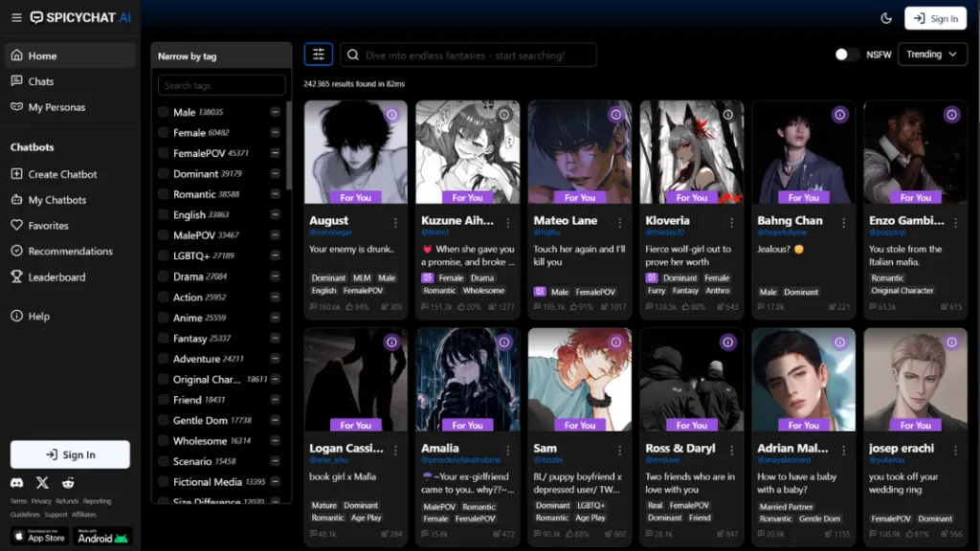Open three-dot menu on Kloveria card
This screenshot has width=980, height=551.
click(x=731, y=222)
